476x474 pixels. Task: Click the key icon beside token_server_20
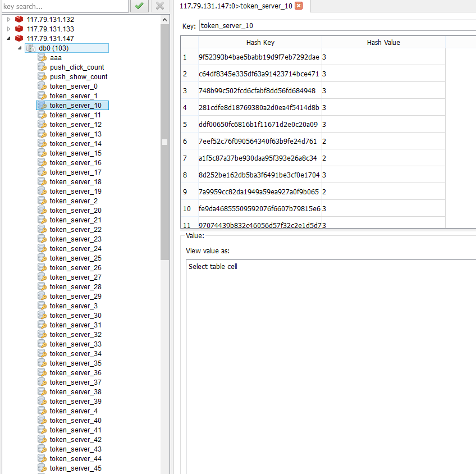tap(42, 210)
